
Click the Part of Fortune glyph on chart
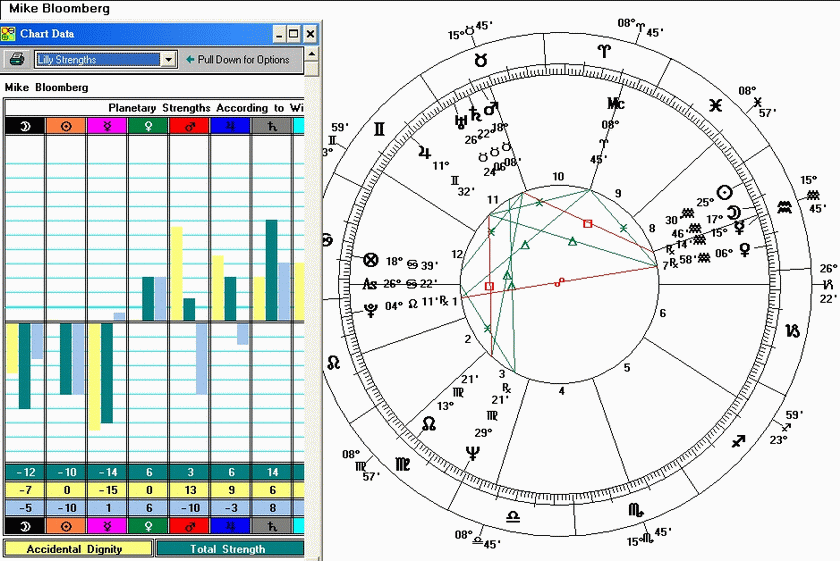click(x=372, y=260)
